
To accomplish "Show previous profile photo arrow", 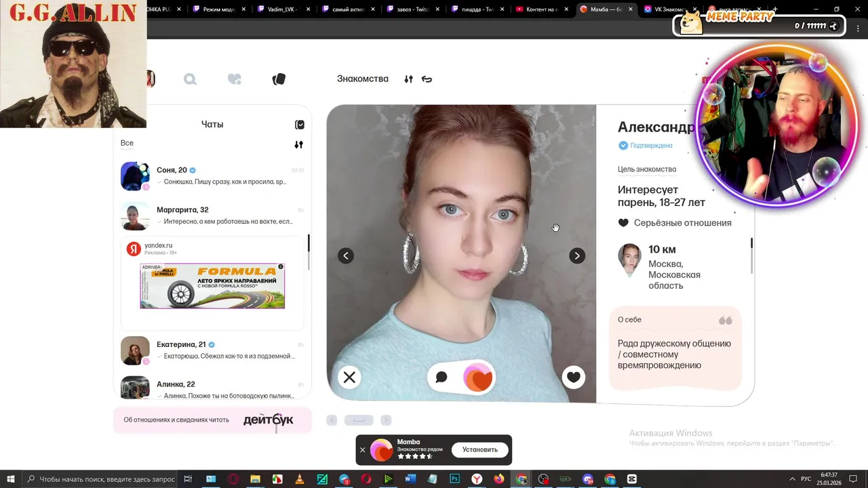I will click(346, 256).
